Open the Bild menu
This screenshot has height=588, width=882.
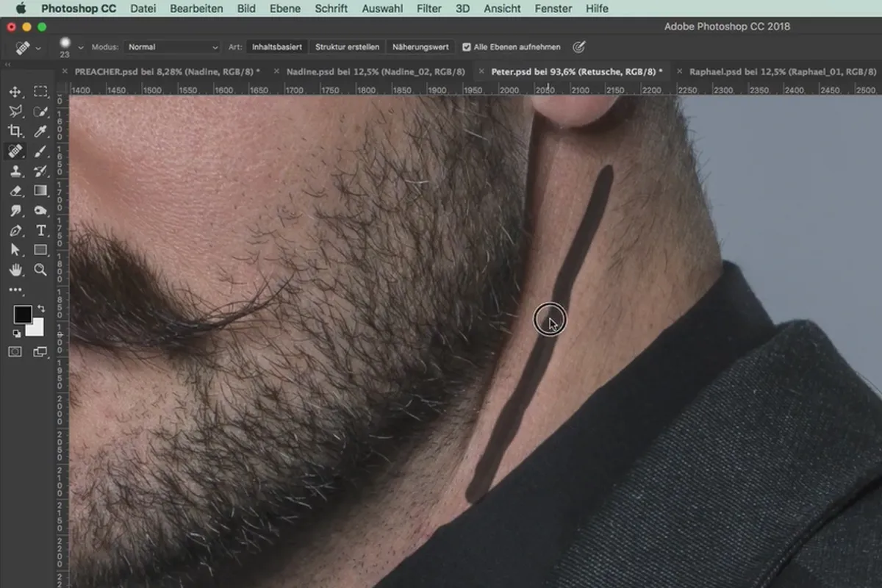246,9
